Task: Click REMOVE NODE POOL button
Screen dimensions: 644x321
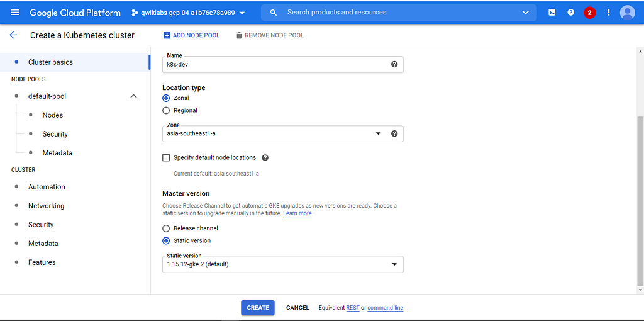Action: [270, 35]
